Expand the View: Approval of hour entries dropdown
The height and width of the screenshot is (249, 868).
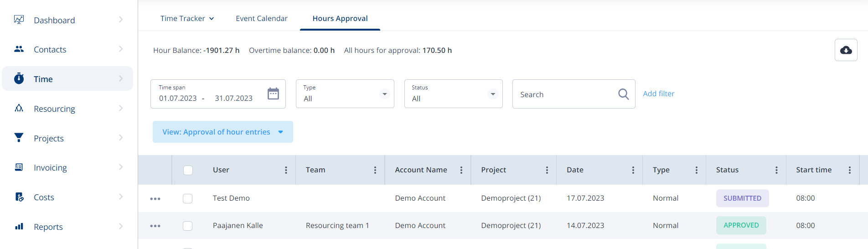tap(223, 132)
